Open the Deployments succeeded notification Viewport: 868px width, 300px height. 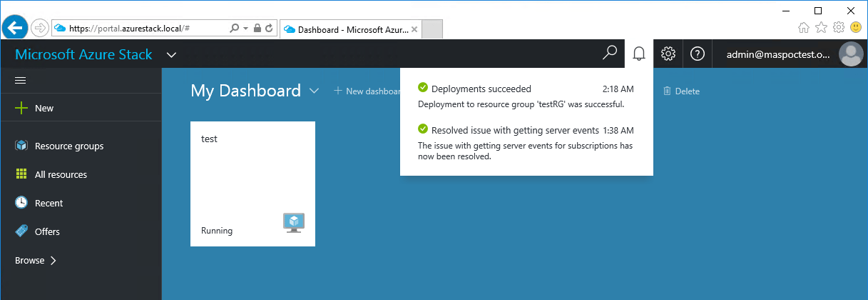(526, 96)
